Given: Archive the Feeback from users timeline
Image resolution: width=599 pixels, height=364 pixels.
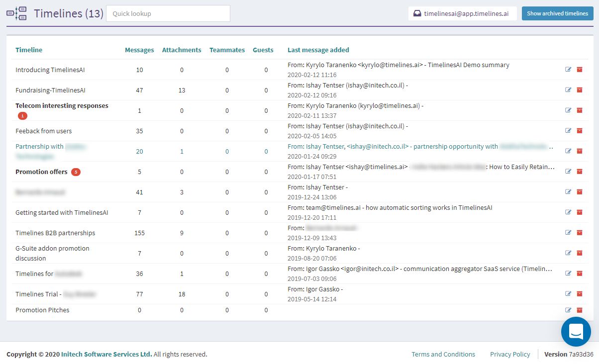Looking at the screenshot, I should coord(580,131).
